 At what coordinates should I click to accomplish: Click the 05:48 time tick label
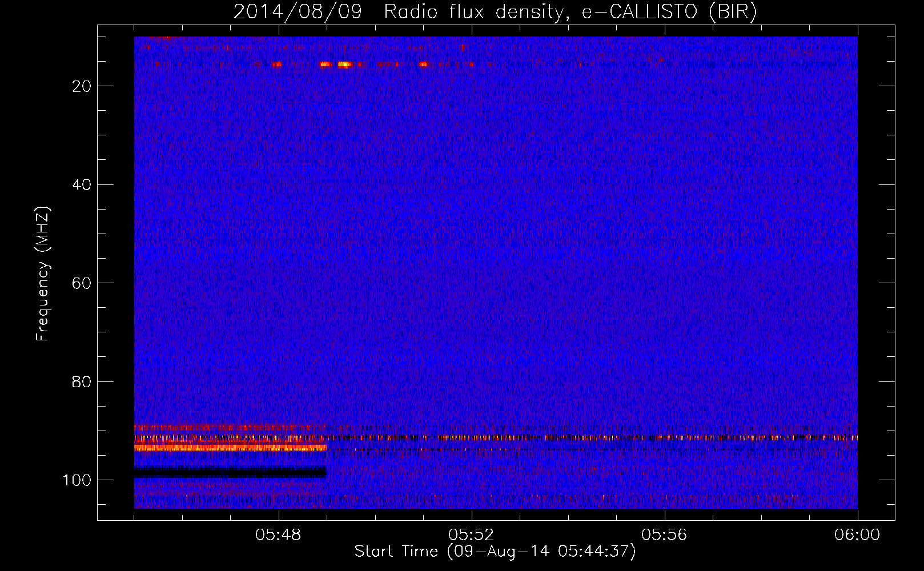click(279, 535)
